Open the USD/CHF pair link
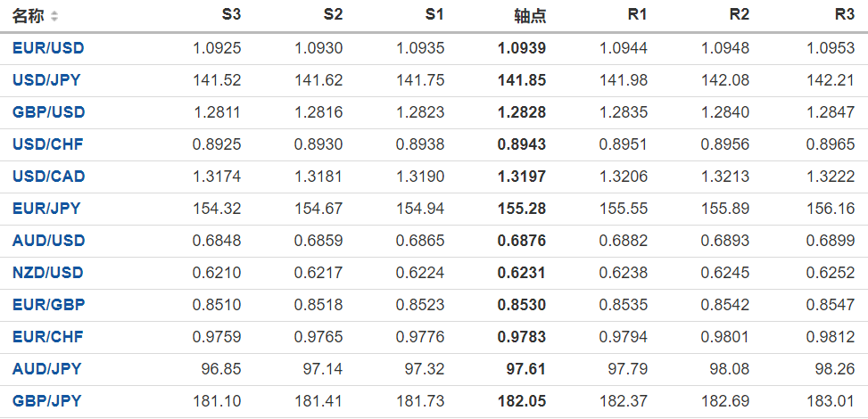 pos(48,144)
